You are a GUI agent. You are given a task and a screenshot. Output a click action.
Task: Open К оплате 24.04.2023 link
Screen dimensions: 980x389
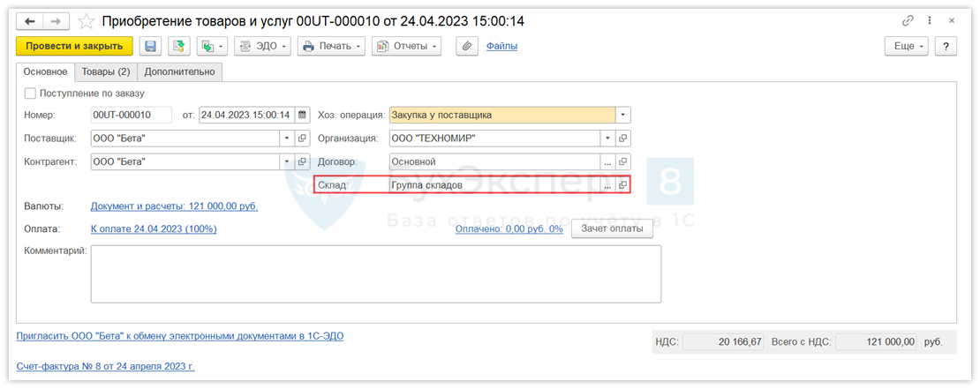[x=154, y=229]
